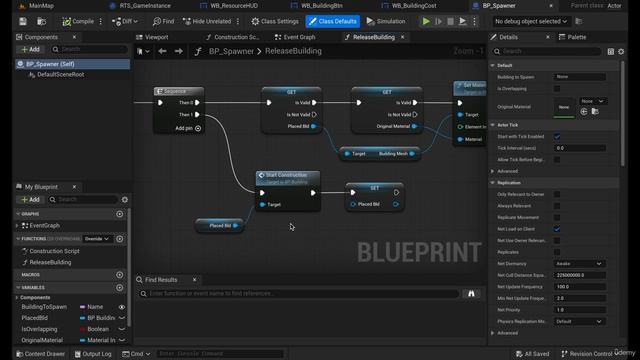Screen dimensions: 640x360
Task: Click the find-in-all-blueprints binoculars button
Action: coord(471,293)
